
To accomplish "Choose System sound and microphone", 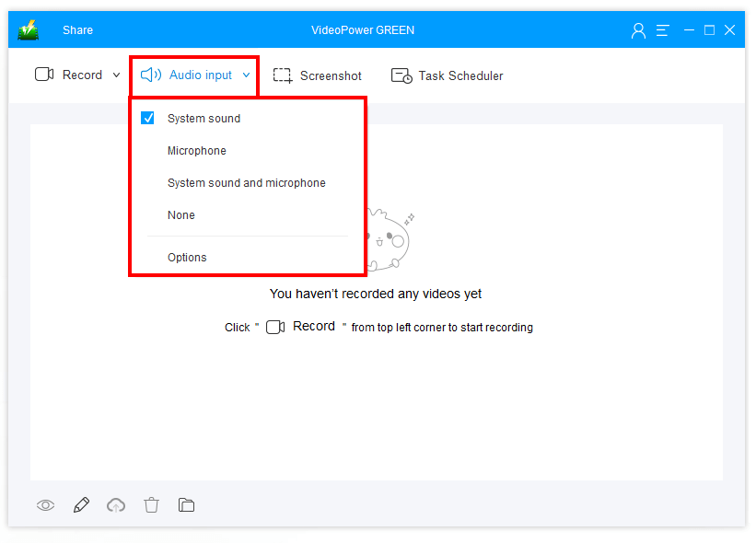I will [x=247, y=183].
